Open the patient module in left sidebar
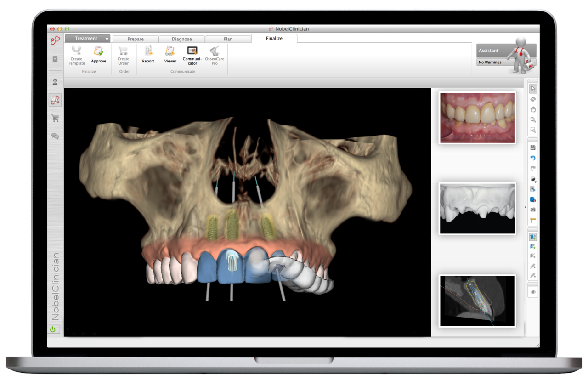 pos(55,82)
